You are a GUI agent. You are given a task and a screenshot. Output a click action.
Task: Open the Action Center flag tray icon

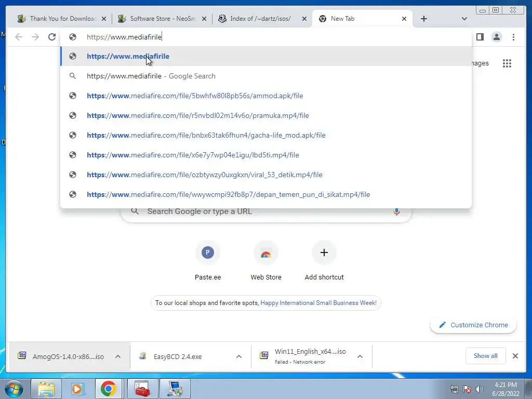pos(467,389)
